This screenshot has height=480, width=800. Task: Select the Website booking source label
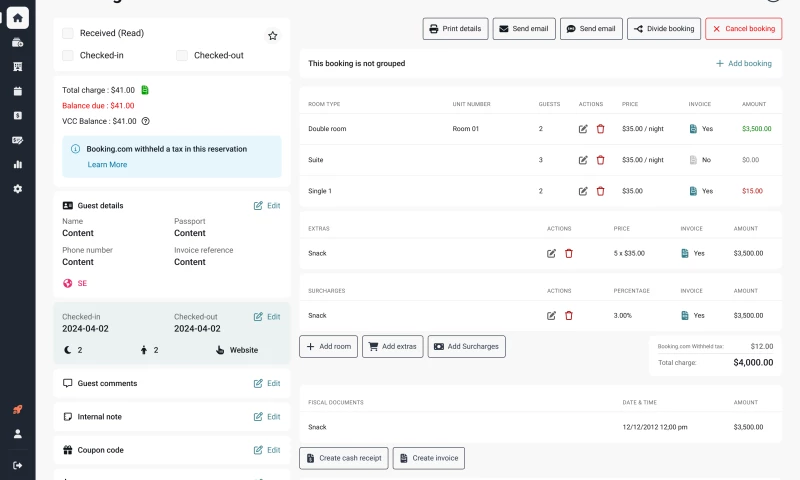point(243,350)
